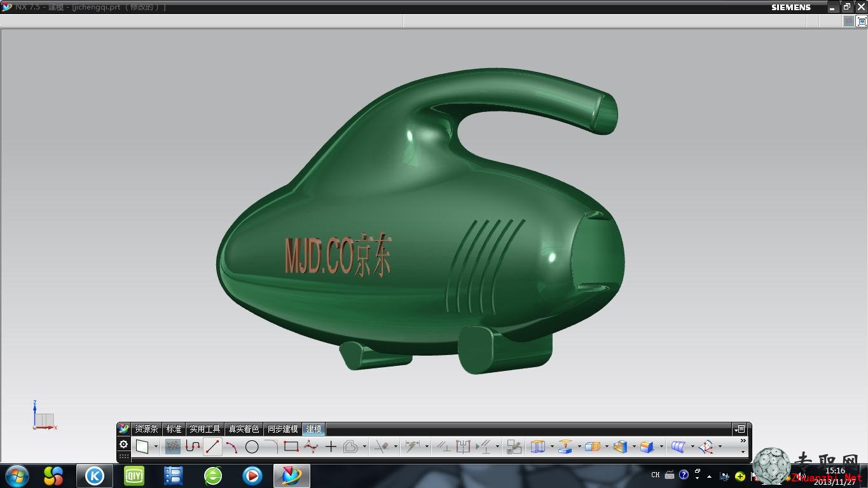Select the Point plus tool
This screenshot has height=488, width=868.
pyautogui.click(x=331, y=447)
